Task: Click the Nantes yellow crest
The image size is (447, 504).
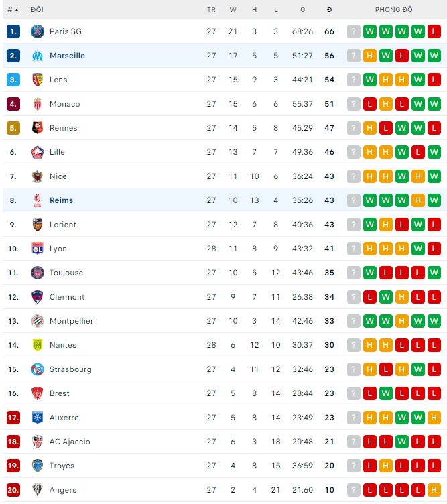Action: [x=38, y=345]
